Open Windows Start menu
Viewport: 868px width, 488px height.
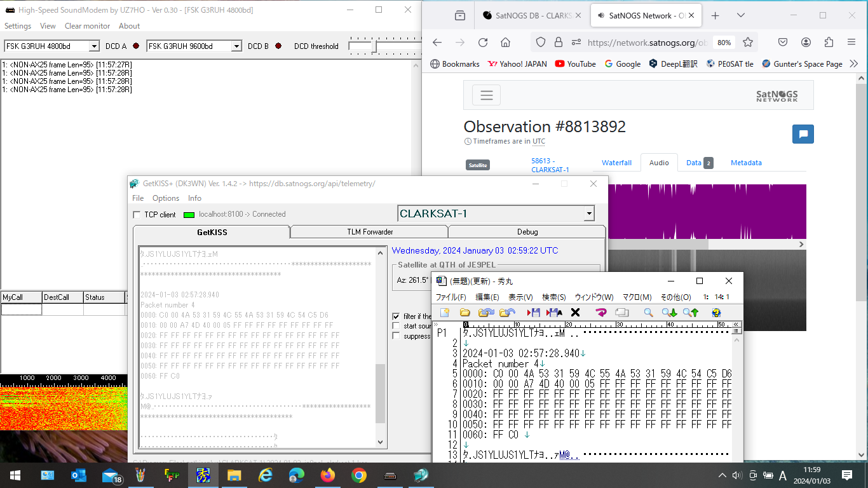[x=15, y=475]
